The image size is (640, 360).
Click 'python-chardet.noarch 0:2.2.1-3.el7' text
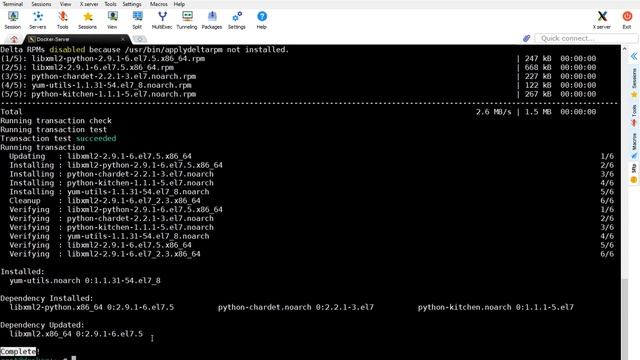click(296, 307)
